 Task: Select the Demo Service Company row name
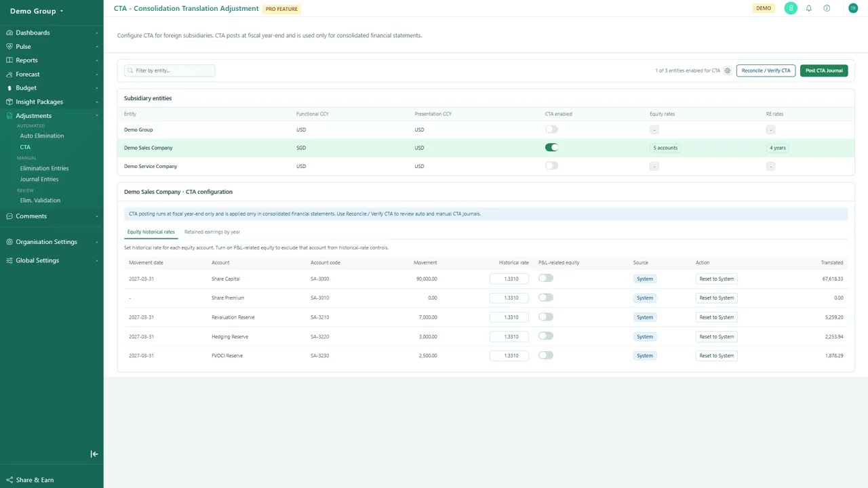(151, 166)
